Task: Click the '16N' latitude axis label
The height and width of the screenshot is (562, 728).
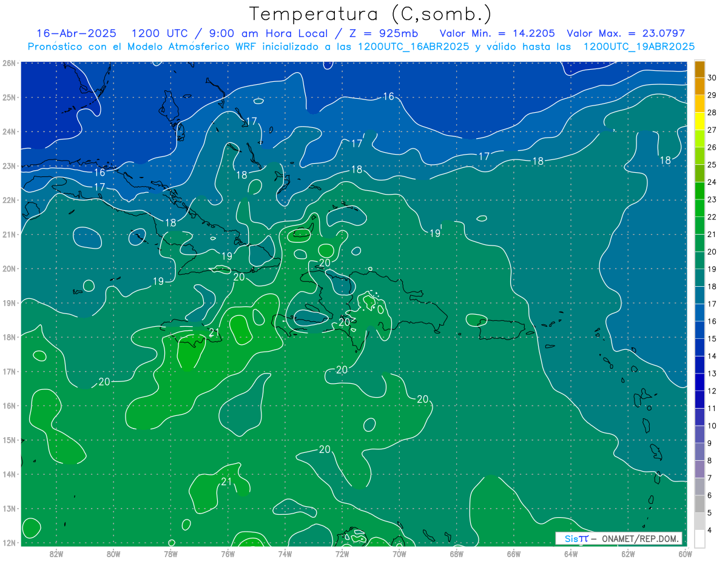Action: (x=8, y=406)
